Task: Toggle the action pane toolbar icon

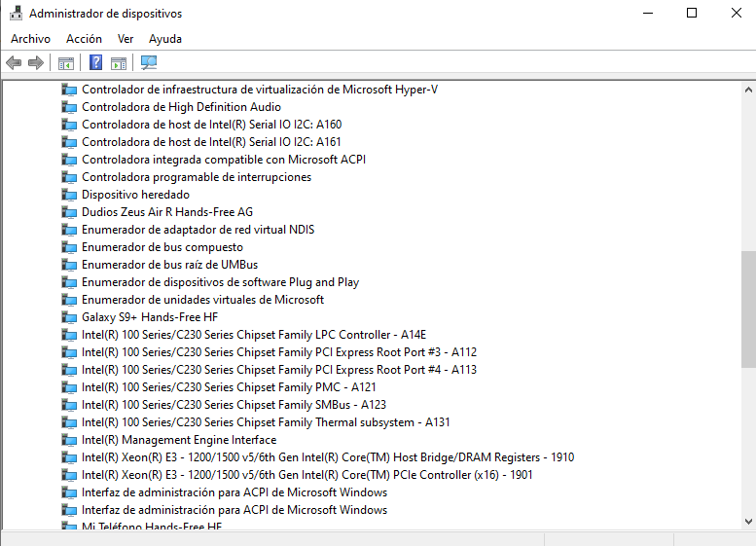Action: tap(119, 63)
